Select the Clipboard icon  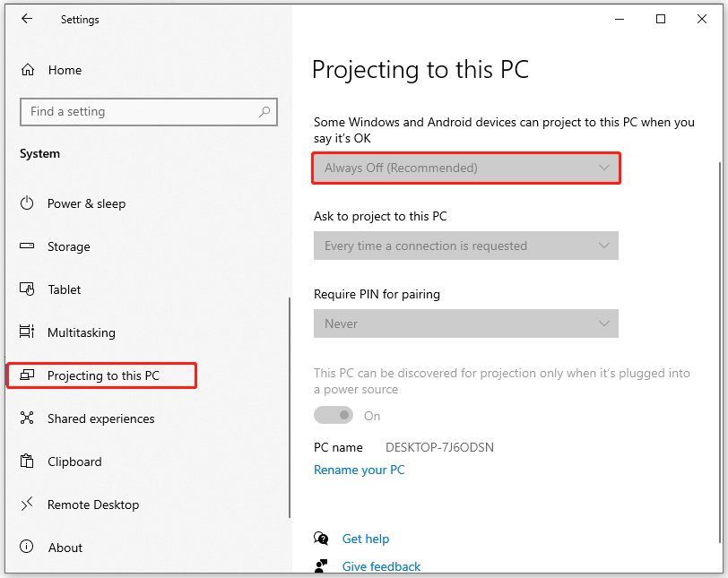pyautogui.click(x=28, y=462)
